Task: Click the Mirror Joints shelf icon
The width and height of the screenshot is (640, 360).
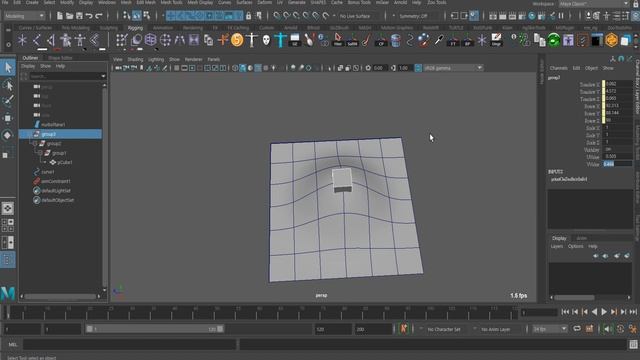Action: 51,40
